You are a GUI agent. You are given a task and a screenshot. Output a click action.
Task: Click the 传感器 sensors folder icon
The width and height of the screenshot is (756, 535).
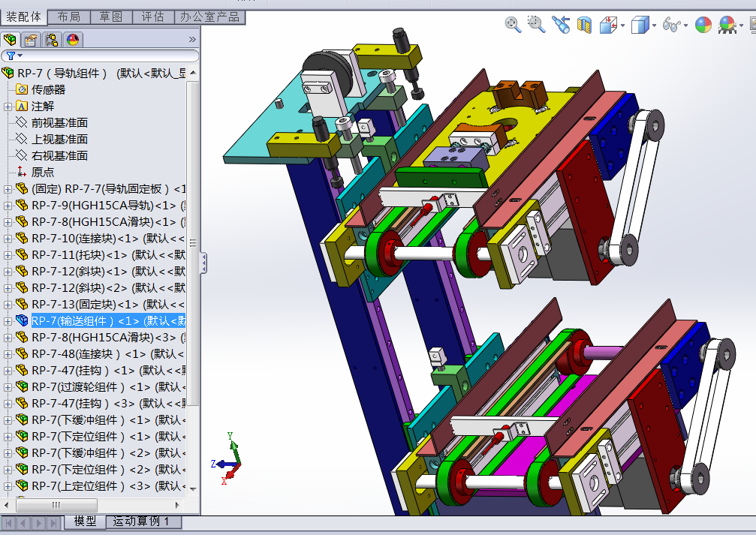(x=21, y=89)
